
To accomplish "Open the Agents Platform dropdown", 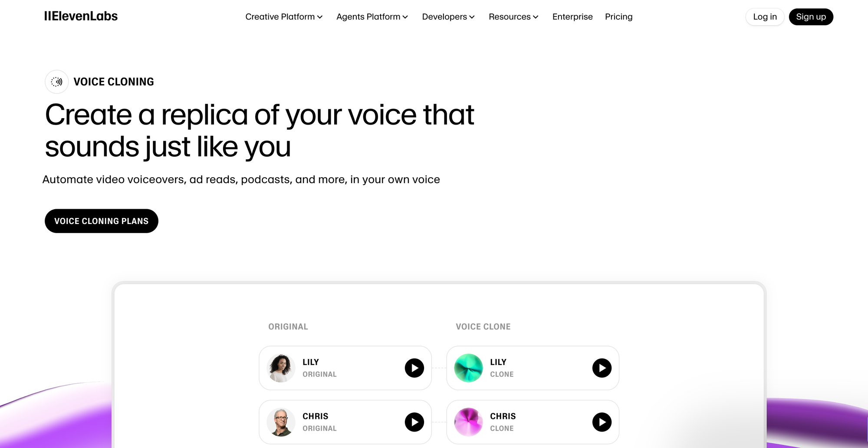I will 372,17.
